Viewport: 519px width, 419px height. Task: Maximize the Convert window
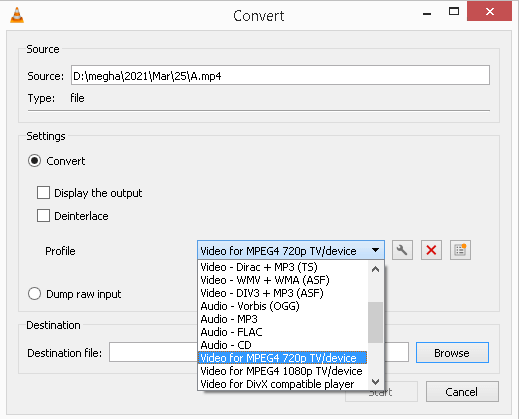tap(454, 12)
